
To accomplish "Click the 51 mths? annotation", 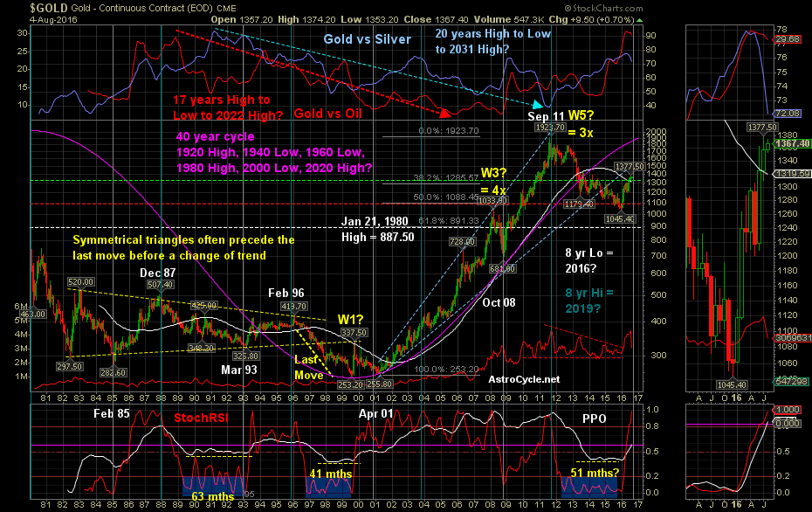I will point(595,473).
